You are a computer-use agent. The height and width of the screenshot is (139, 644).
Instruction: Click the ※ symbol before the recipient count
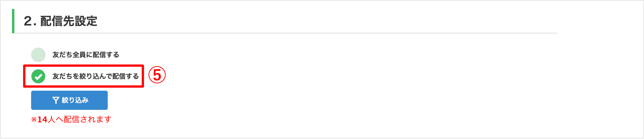tap(34, 120)
